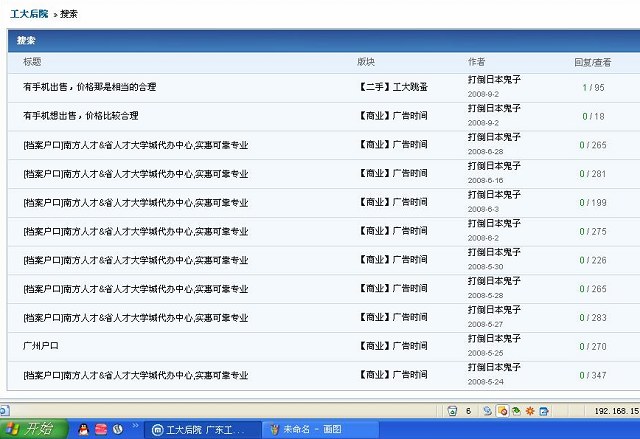Click the blue globe status bar icon
Screen dimensions: 640x439
tap(487, 411)
